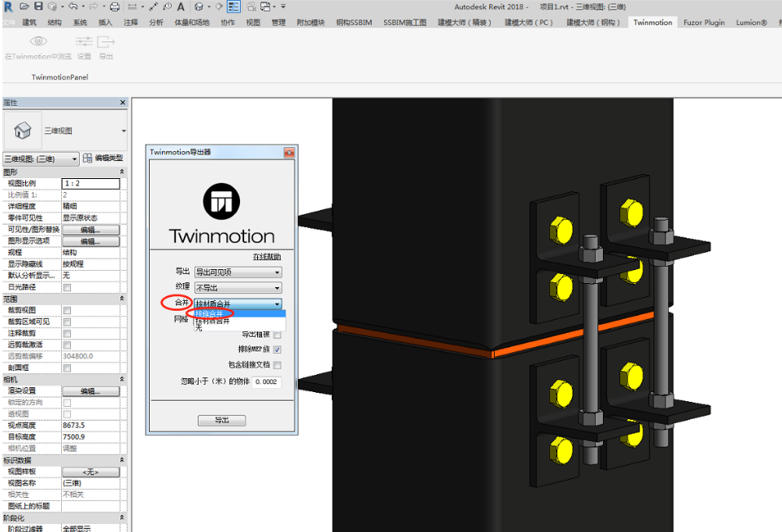This screenshot has width=782, height=532.
Task: Collapse the 图形 properties section
Action: [x=122, y=172]
